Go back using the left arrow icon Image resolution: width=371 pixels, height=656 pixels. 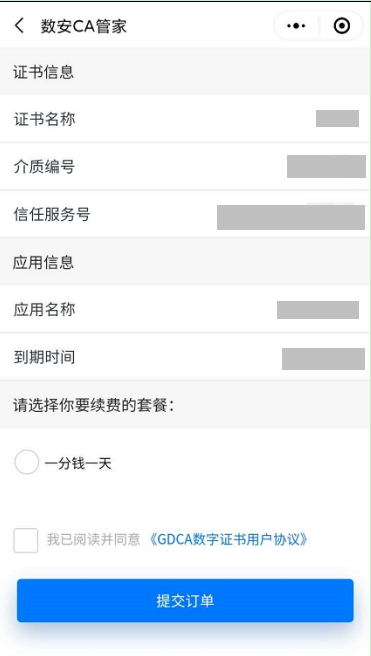pos(19,26)
